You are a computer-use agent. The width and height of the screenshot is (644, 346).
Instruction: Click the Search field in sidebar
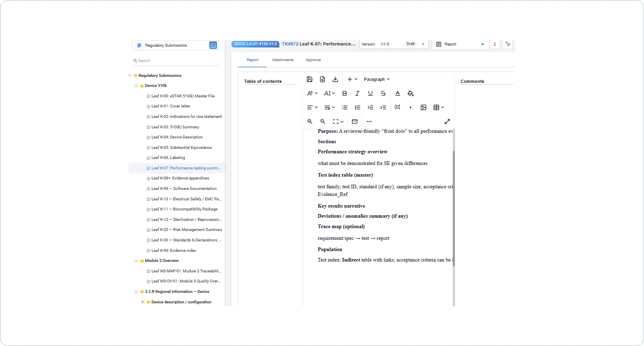pyautogui.click(x=176, y=61)
